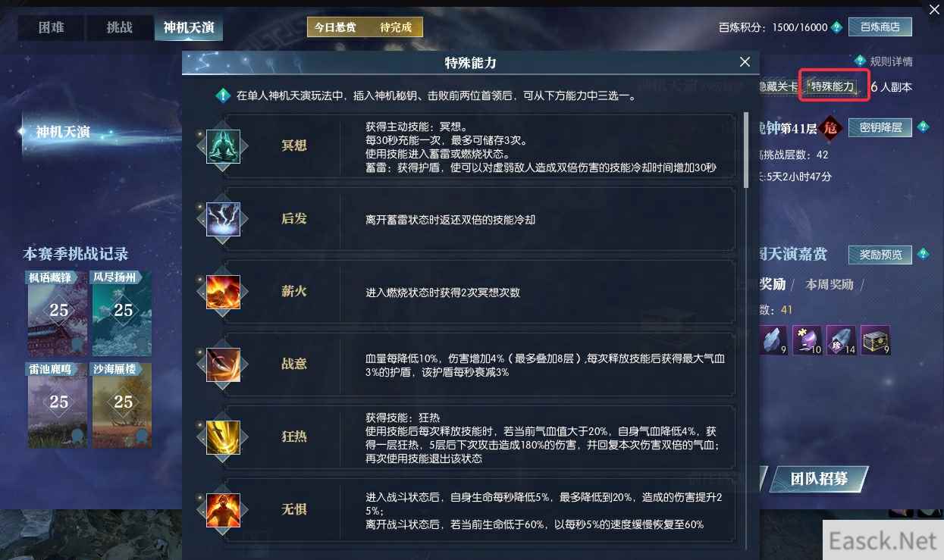Select the 无惧 flaming figure icon
The height and width of the screenshot is (560, 944).
tap(223, 510)
